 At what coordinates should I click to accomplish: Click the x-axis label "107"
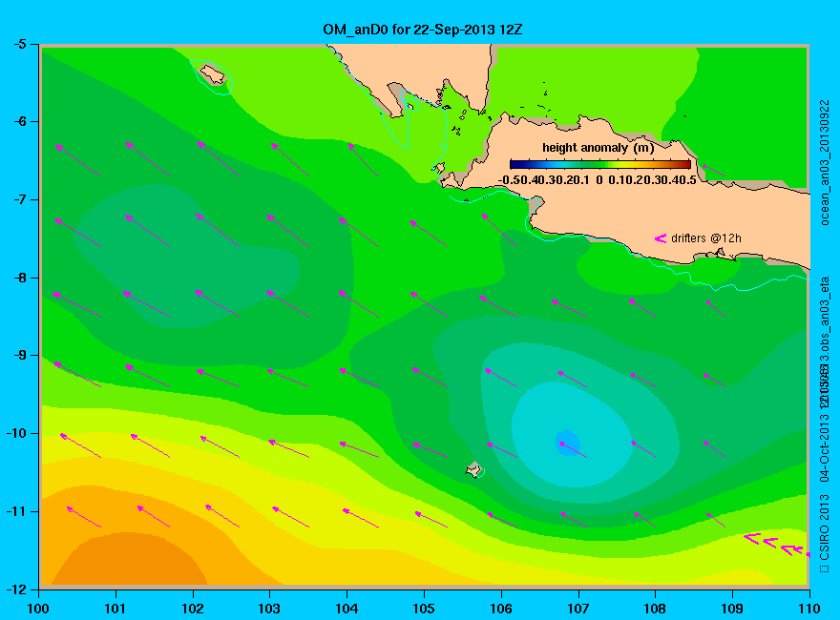click(x=578, y=609)
